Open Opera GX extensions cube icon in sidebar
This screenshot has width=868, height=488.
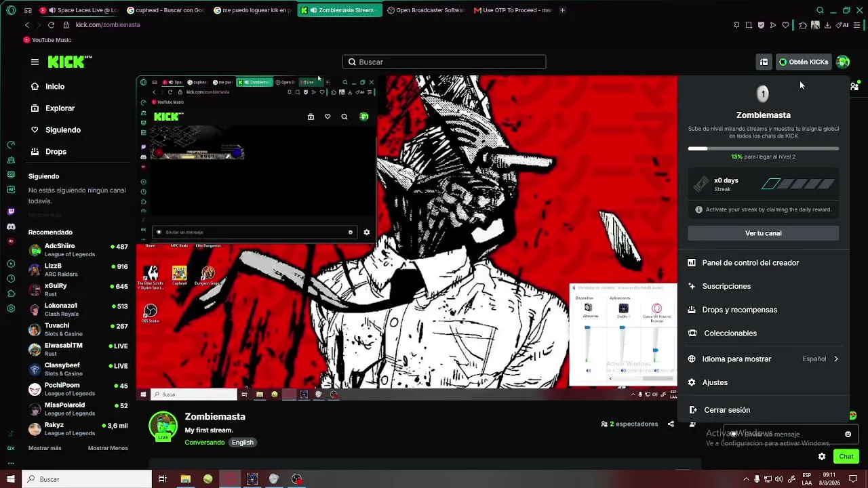pos(11,293)
